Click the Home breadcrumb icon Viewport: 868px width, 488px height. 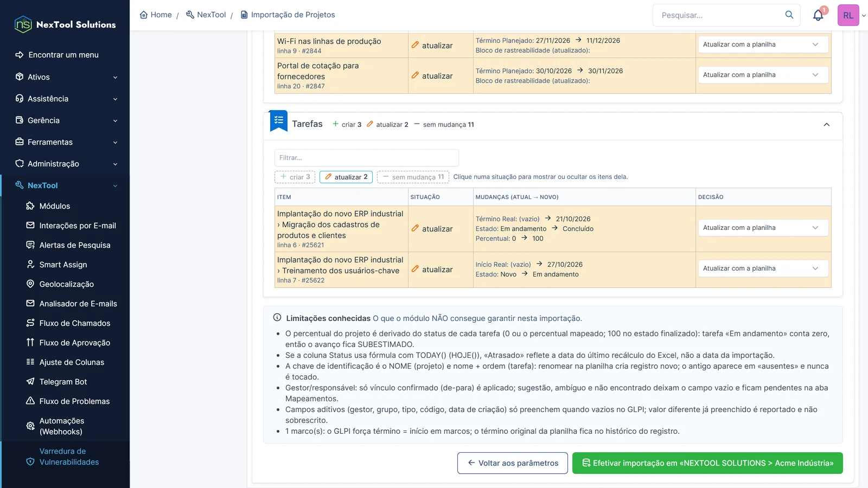(x=144, y=15)
